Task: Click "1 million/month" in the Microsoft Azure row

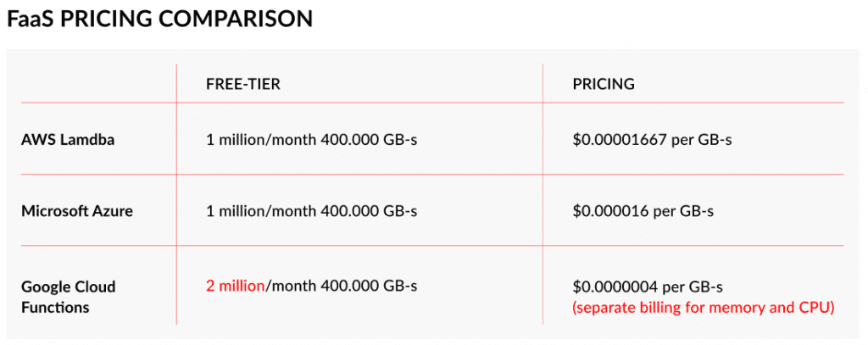Action: pyautogui.click(x=262, y=211)
